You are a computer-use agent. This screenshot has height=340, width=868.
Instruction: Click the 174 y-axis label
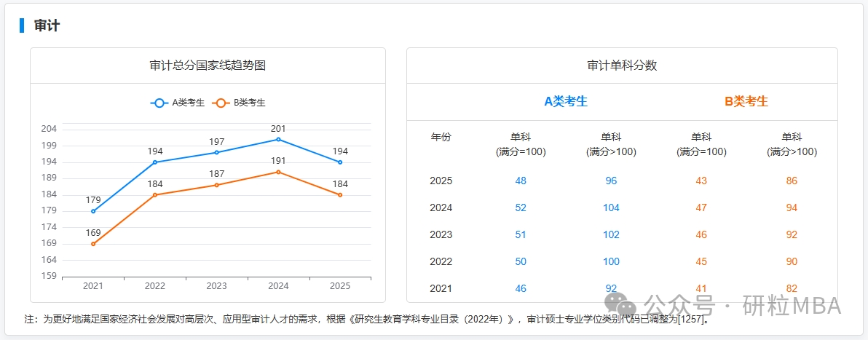(50, 227)
